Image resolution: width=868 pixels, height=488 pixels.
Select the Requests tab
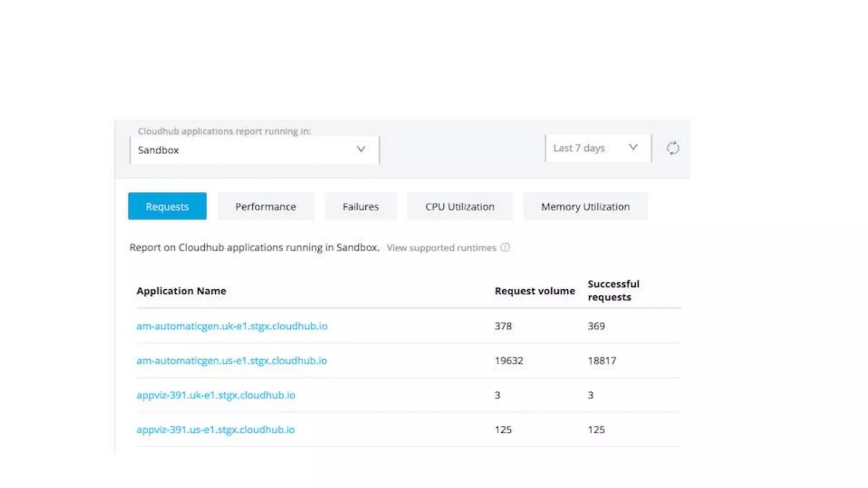point(167,206)
